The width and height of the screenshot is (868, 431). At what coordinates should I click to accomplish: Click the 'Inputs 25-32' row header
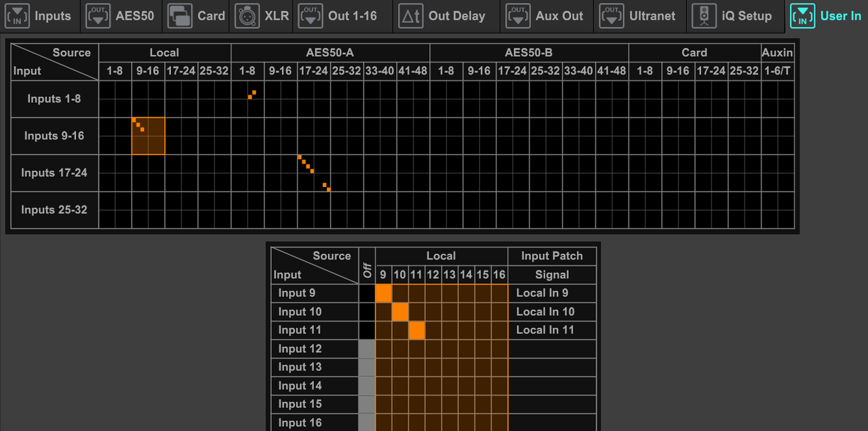[55, 210]
